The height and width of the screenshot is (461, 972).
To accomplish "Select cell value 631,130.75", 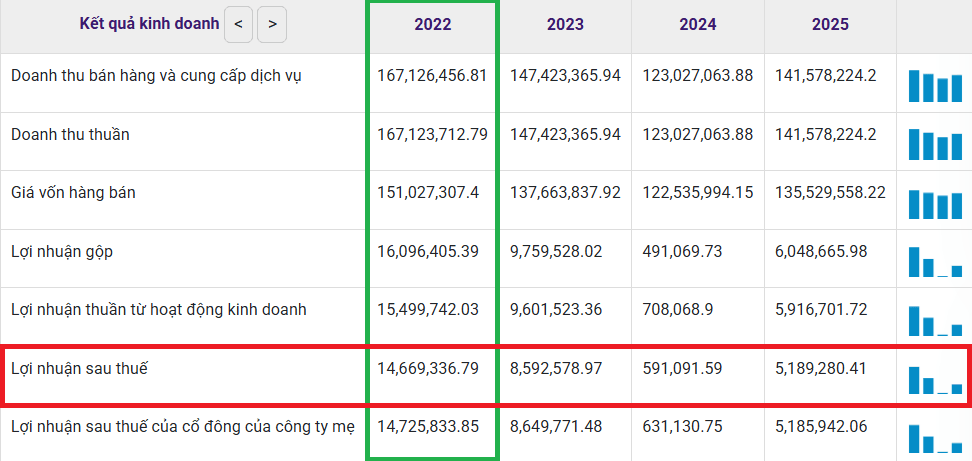I will 682,427.
